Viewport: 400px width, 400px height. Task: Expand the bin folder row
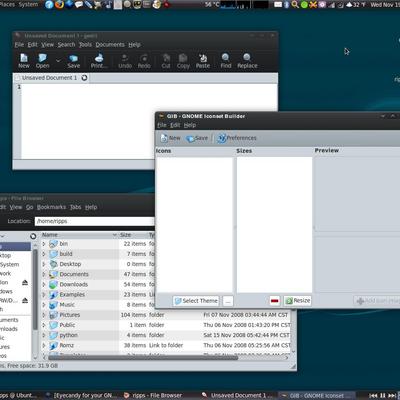coord(44,244)
